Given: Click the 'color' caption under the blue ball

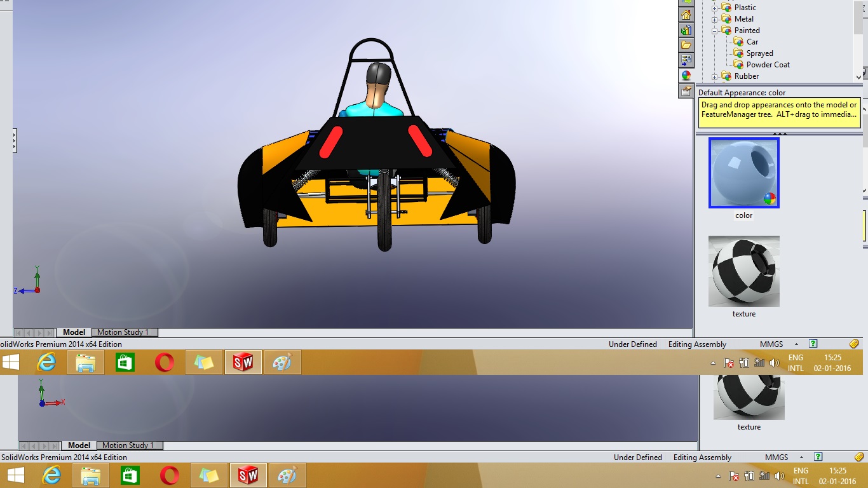Looking at the screenshot, I should click(x=744, y=215).
